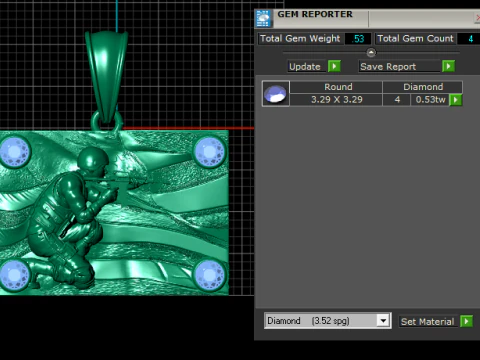Select the bottom-left gem on the pendant
Screen dimensions: 480x360
(14, 275)
